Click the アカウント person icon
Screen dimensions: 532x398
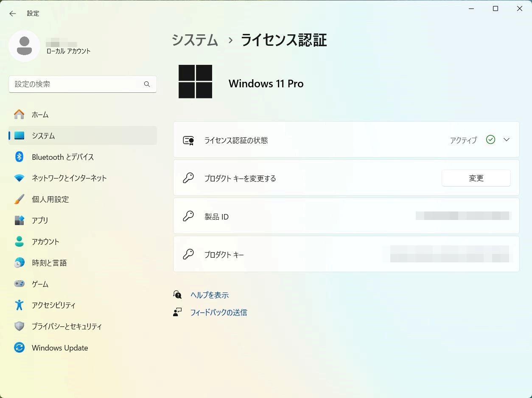click(19, 242)
